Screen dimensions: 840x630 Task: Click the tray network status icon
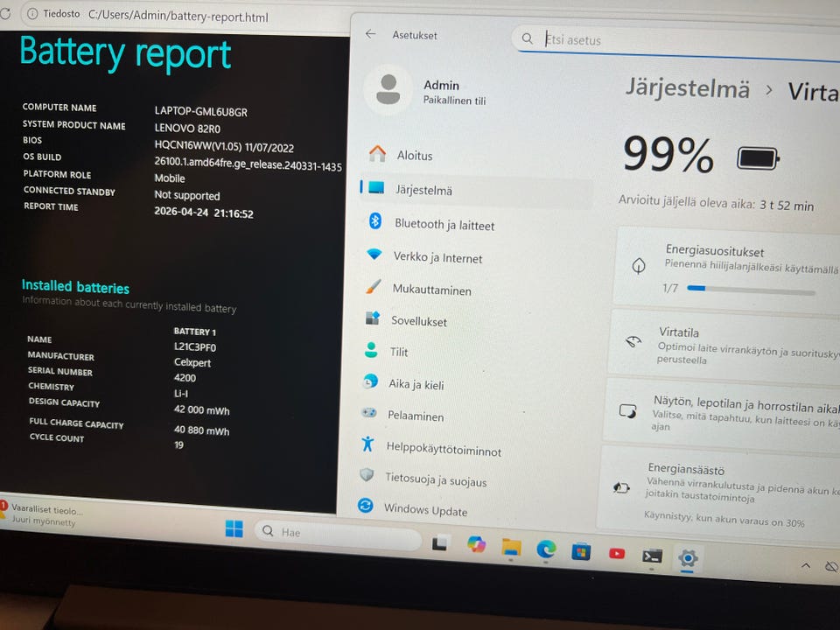pos(831,567)
